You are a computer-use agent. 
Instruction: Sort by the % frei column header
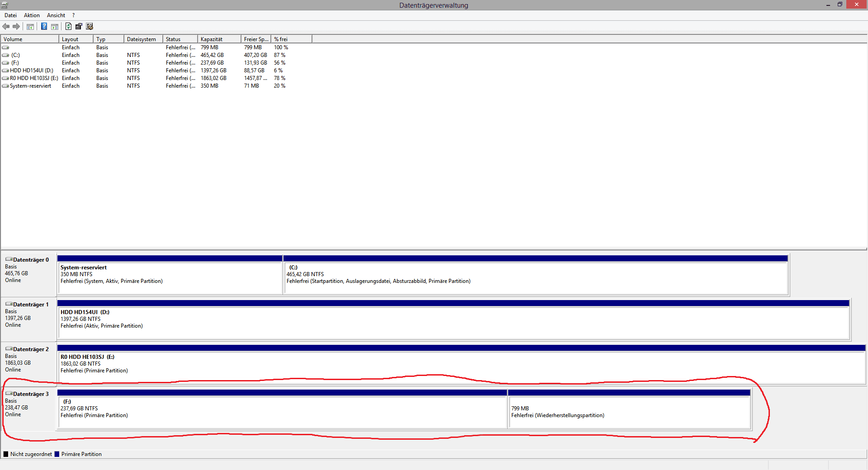(292, 39)
